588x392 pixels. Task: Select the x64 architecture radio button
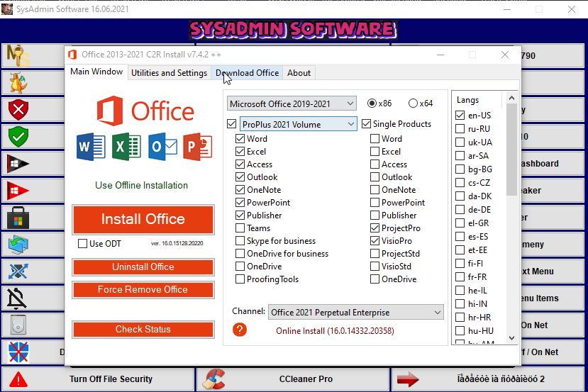click(413, 103)
